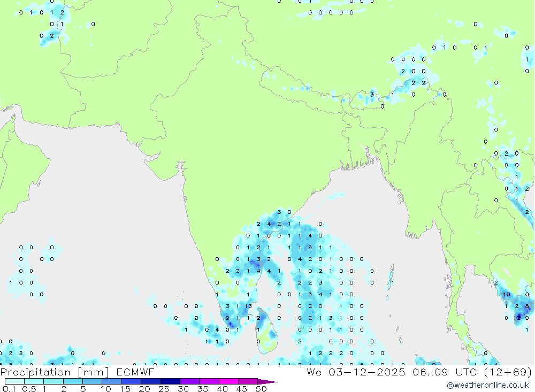Click the '12' rainfall value near southern Vietnam
This screenshot has height=392, width=535.
[517, 318]
